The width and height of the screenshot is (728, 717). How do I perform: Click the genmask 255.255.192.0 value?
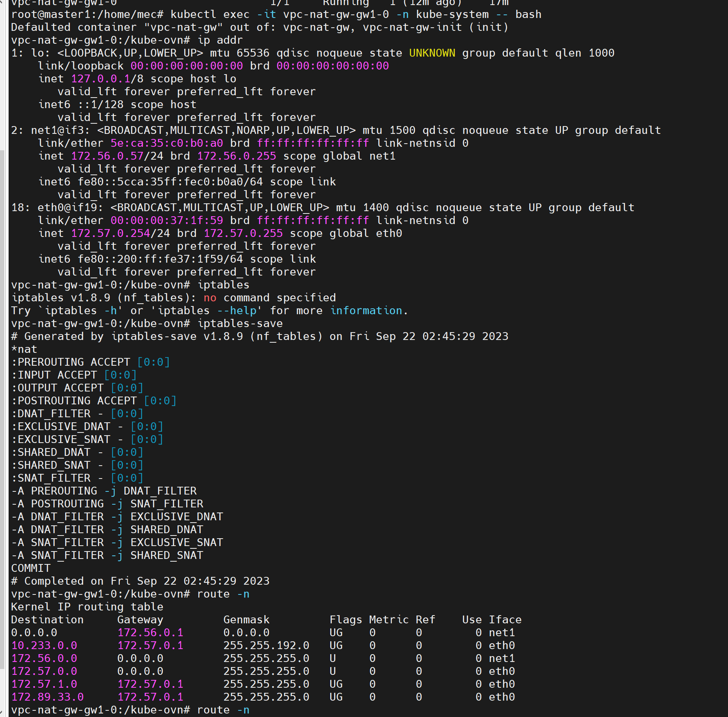267,645
